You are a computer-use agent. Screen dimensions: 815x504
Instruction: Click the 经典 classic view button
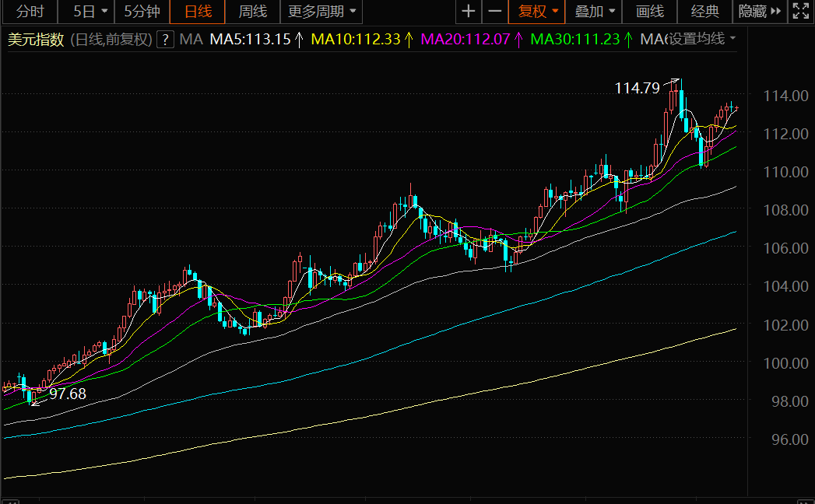pos(704,12)
